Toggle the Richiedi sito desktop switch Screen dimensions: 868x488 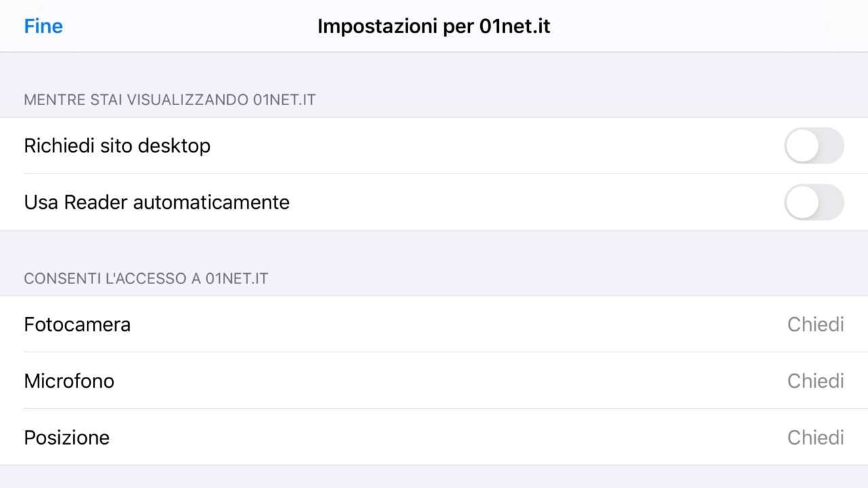point(814,146)
